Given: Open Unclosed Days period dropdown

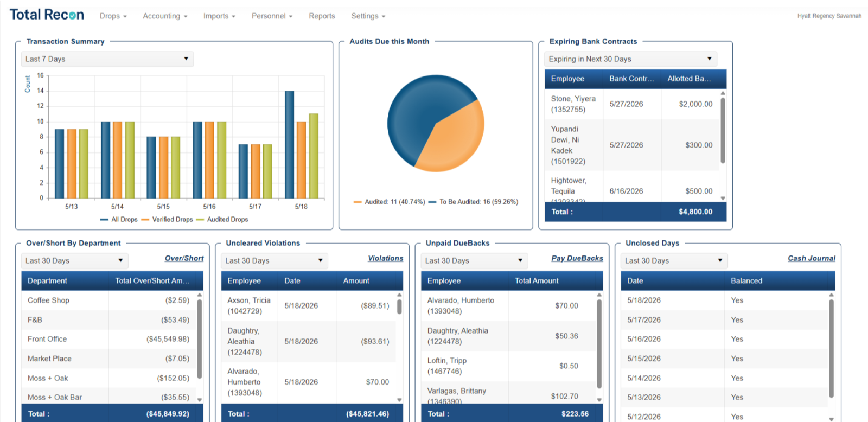Looking at the screenshot, I should [674, 261].
